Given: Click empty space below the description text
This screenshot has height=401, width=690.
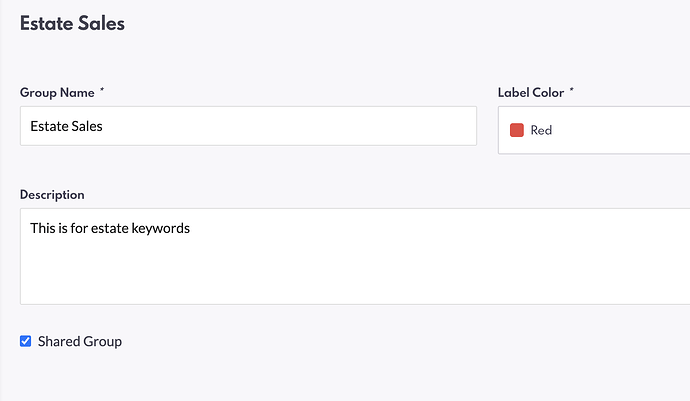Looking at the screenshot, I should 300,275.
